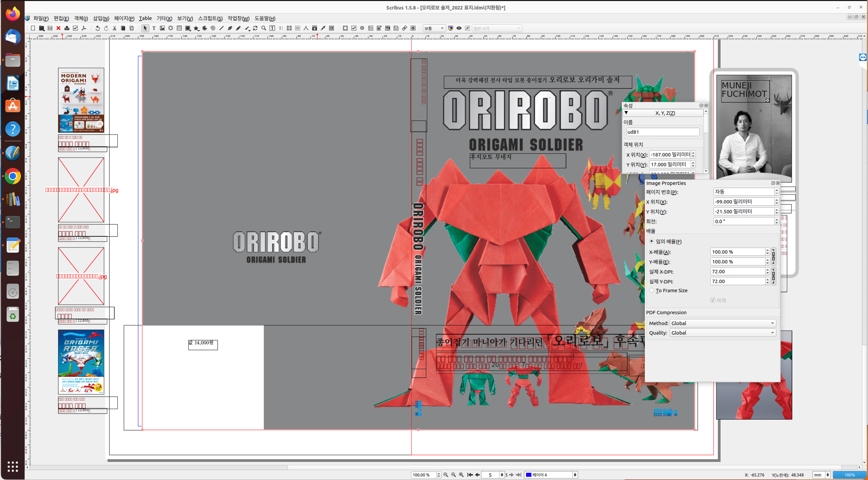
Task: Open the page number dropdown arrow
Action: click(x=502, y=474)
